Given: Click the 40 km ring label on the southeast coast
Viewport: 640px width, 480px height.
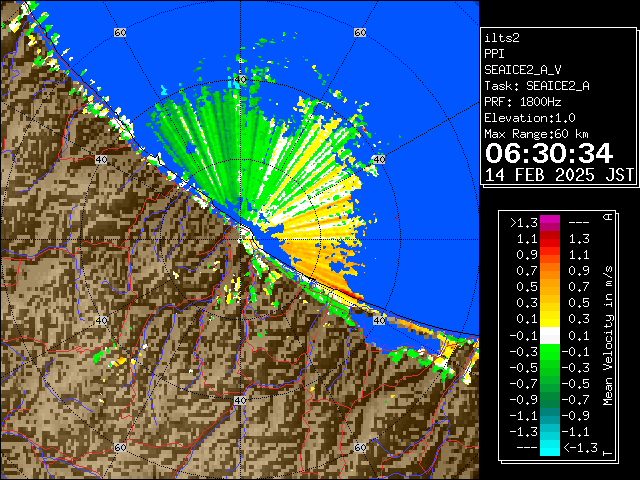Looking at the screenshot, I should click(x=379, y=320).
